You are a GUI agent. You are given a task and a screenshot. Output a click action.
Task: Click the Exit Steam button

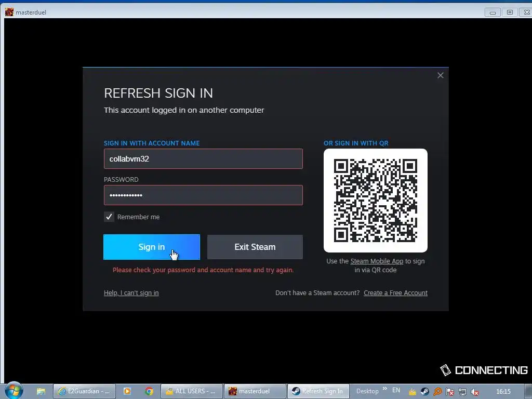tap(255, 247)
